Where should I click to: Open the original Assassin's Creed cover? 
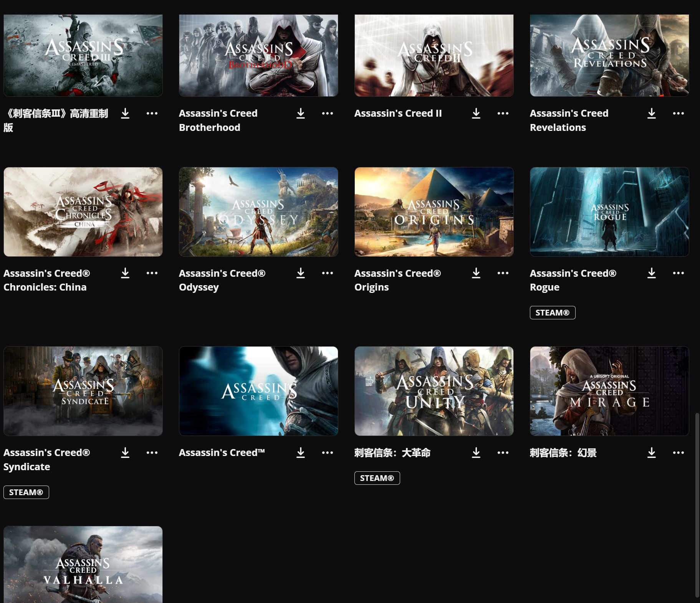pos(258,391)
